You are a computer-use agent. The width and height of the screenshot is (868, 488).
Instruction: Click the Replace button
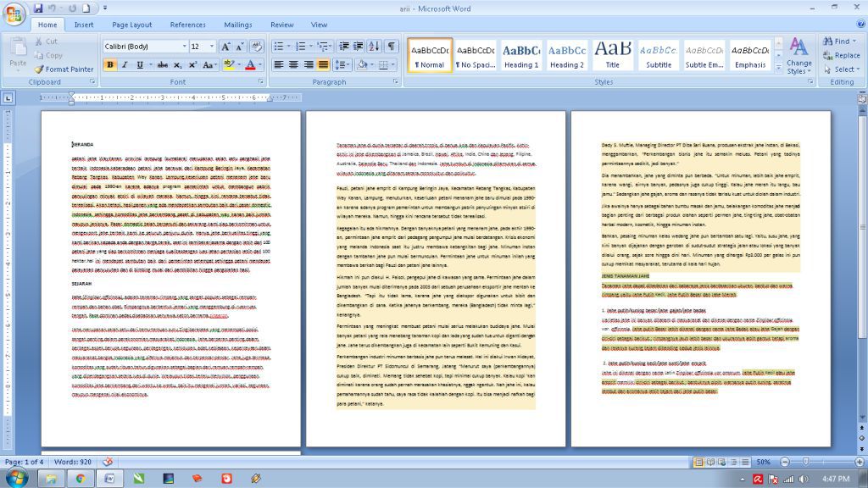[842, 55]
